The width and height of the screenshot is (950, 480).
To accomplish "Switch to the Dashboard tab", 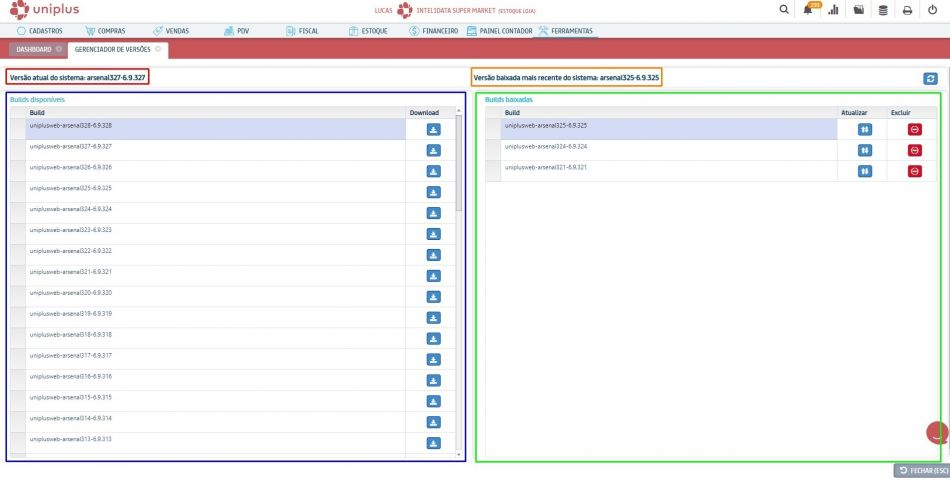I will 34,49.
